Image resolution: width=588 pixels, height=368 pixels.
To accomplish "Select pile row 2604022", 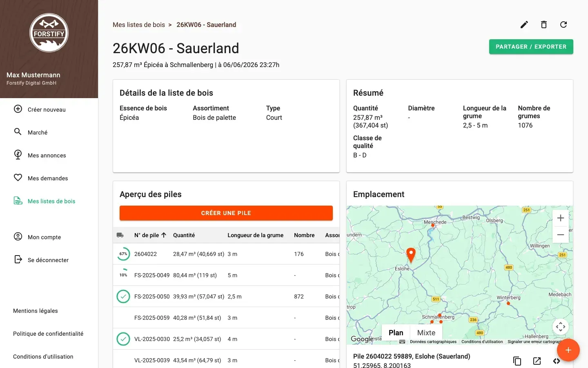I will click(226, 254).
